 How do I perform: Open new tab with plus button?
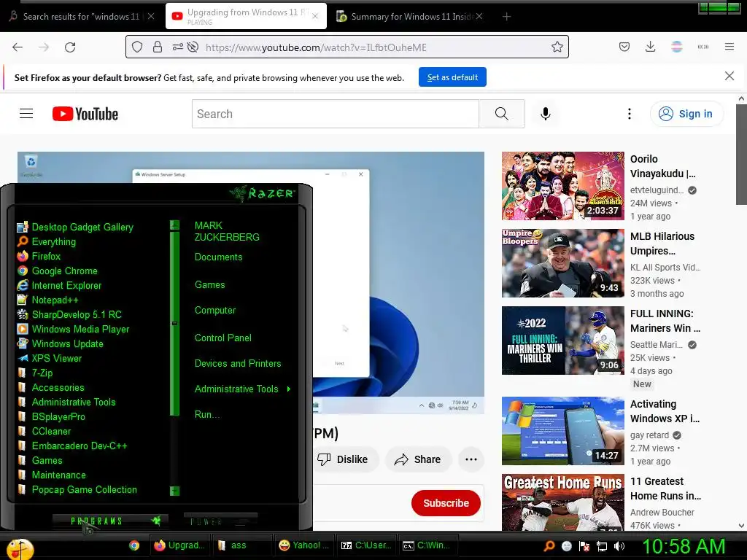tap(506, 17)
